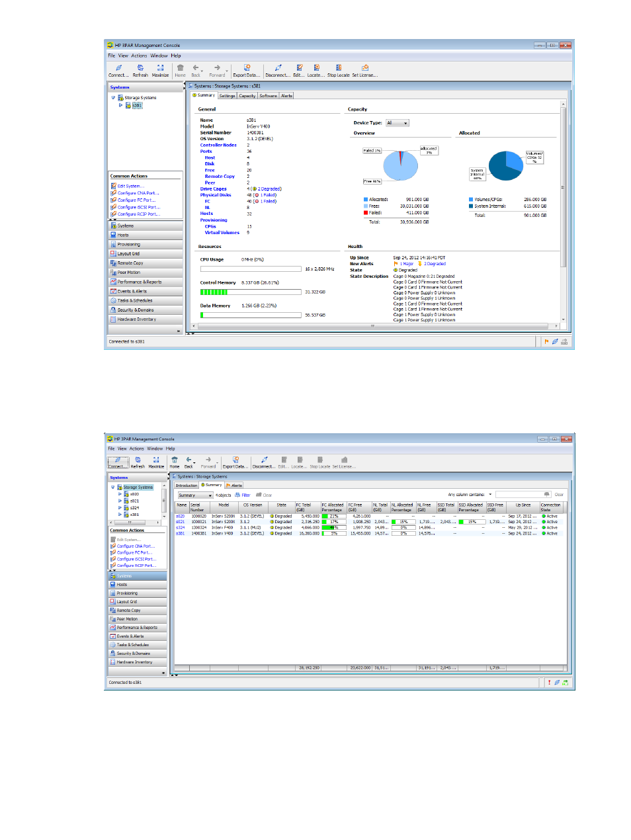Image resolution: width=631 pixels, height=840 pixels.
Task: Click Disconnect icon in lower window toolbar
Action: (x=264, y=460)
